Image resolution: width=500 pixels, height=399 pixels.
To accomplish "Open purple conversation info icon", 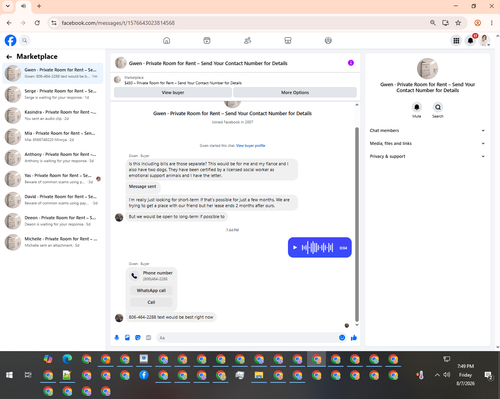I will point(351,63).
